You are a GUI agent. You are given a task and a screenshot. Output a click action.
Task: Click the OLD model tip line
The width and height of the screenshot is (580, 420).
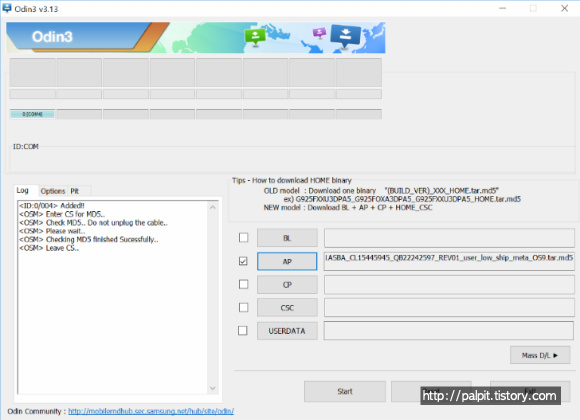click(381, 191)
